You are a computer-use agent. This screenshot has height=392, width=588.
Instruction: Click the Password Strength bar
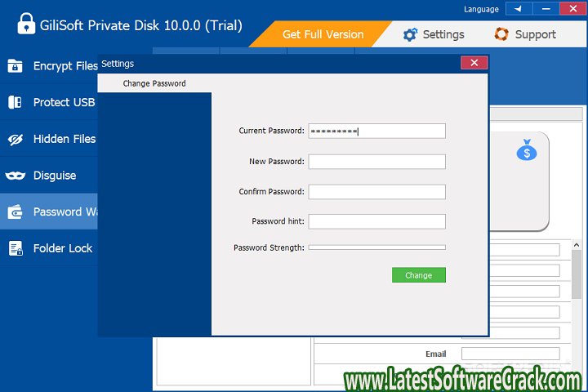[x=376, y=247]
